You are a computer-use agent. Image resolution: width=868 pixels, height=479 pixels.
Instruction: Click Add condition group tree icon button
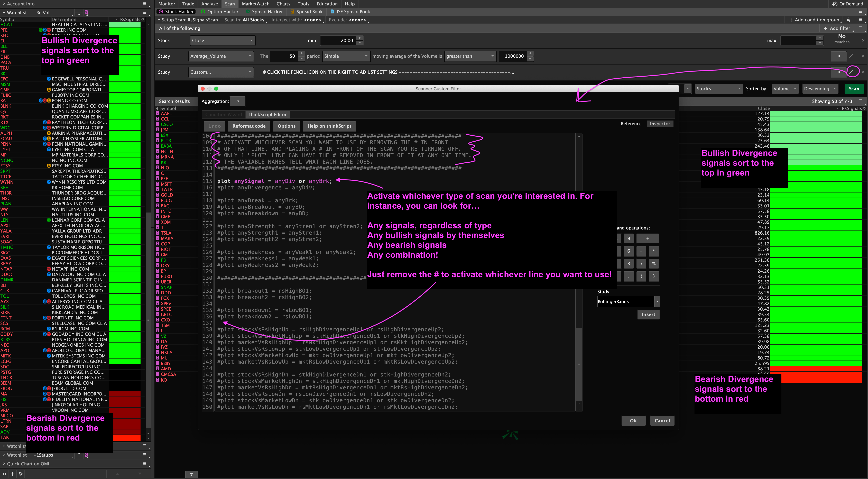(x=790, y=20)
